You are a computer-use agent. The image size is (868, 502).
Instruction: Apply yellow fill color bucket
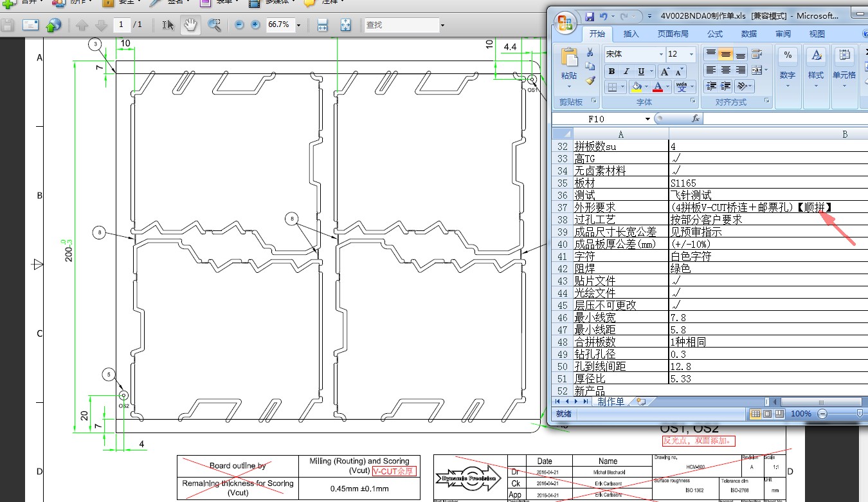637,87
